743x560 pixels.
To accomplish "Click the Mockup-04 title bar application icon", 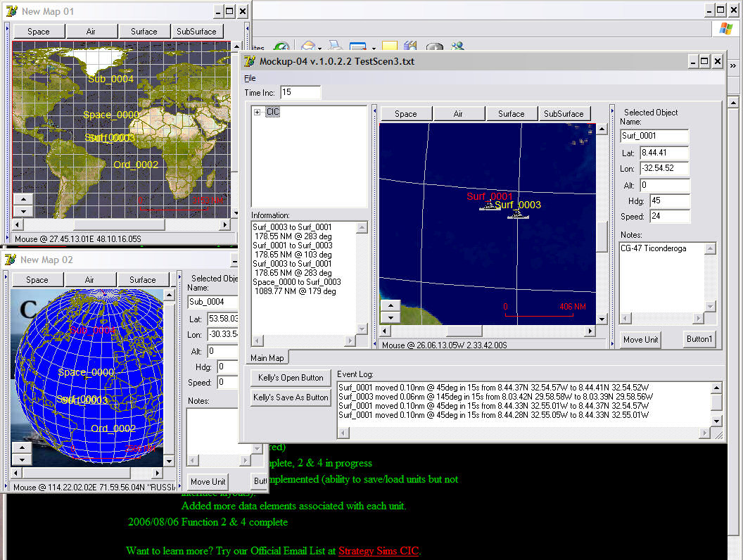I will click(x=250, y=61).
